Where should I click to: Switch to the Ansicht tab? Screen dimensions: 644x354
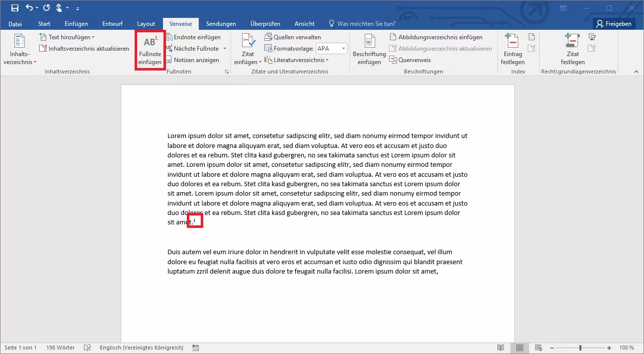point(305,24)
